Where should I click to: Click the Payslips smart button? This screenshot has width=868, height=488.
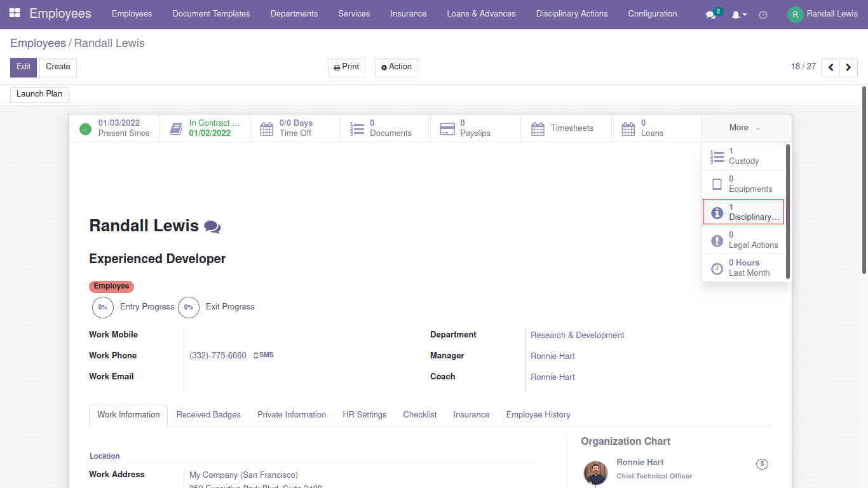point(475,128)
